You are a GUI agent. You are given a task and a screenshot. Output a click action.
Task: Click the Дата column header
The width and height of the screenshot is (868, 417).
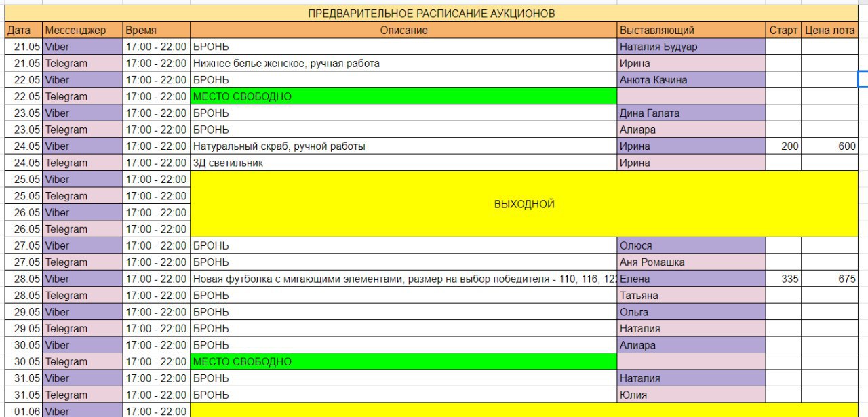(x=24, y=31)
